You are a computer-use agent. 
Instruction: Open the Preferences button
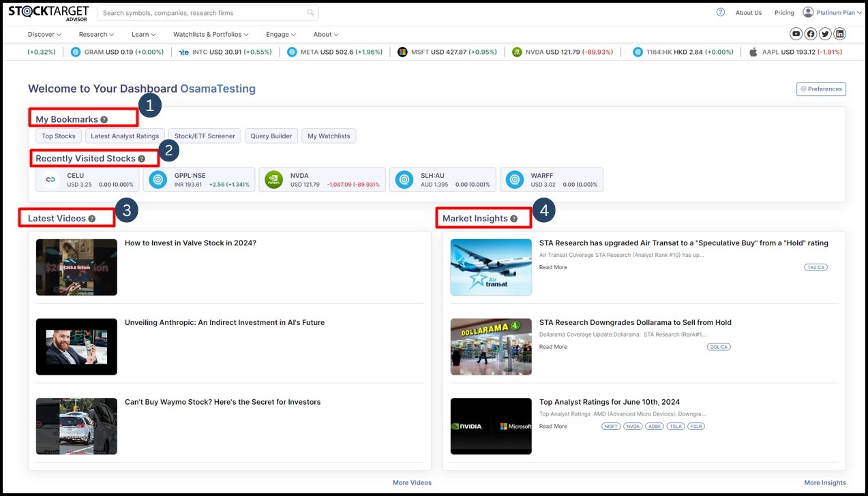[x=821, y=89]
